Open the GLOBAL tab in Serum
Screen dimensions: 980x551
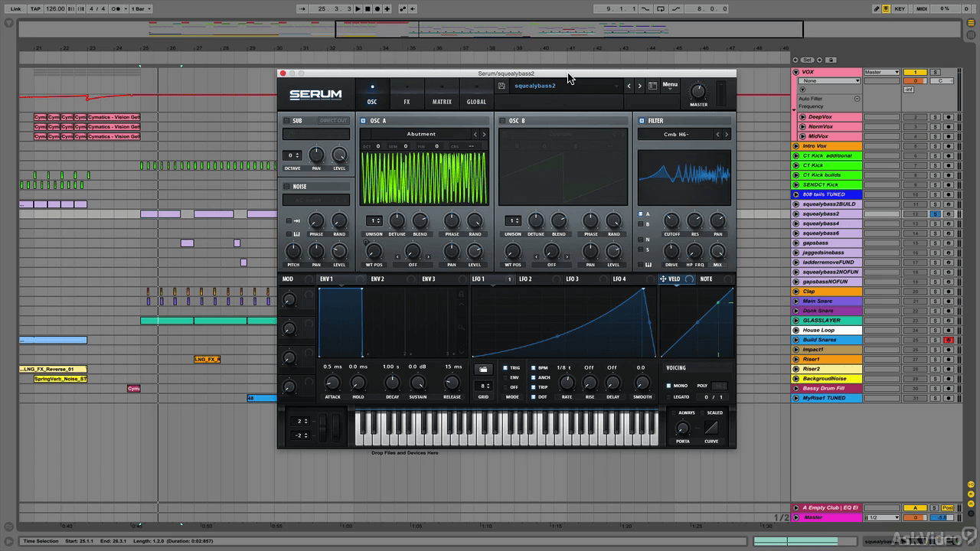pos(476,94)
